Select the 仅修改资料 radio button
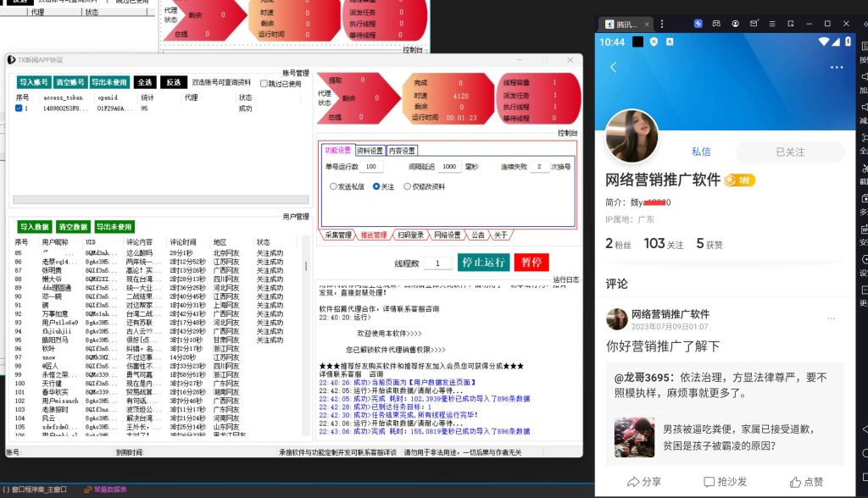This screenshot has height=498, width=868. point(408,186)
